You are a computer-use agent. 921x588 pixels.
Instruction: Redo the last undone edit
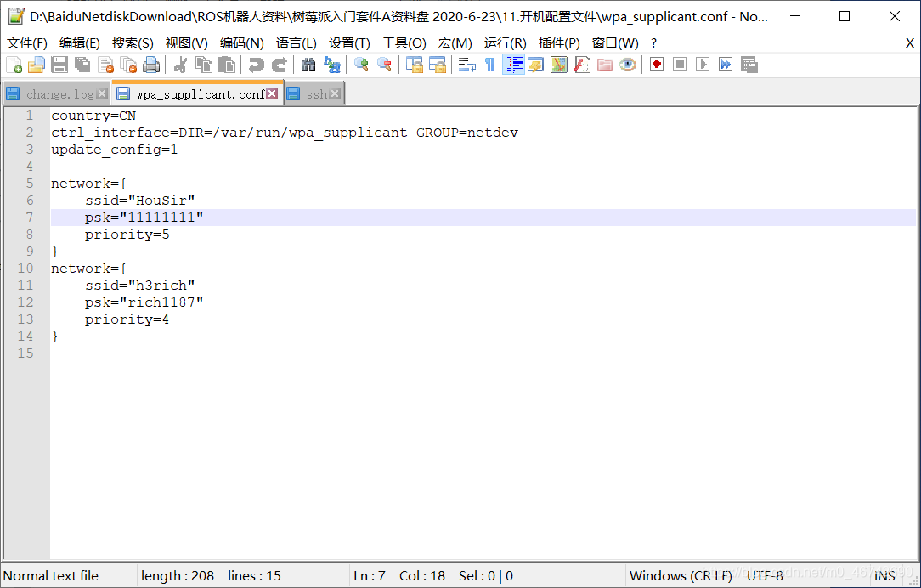279,65
